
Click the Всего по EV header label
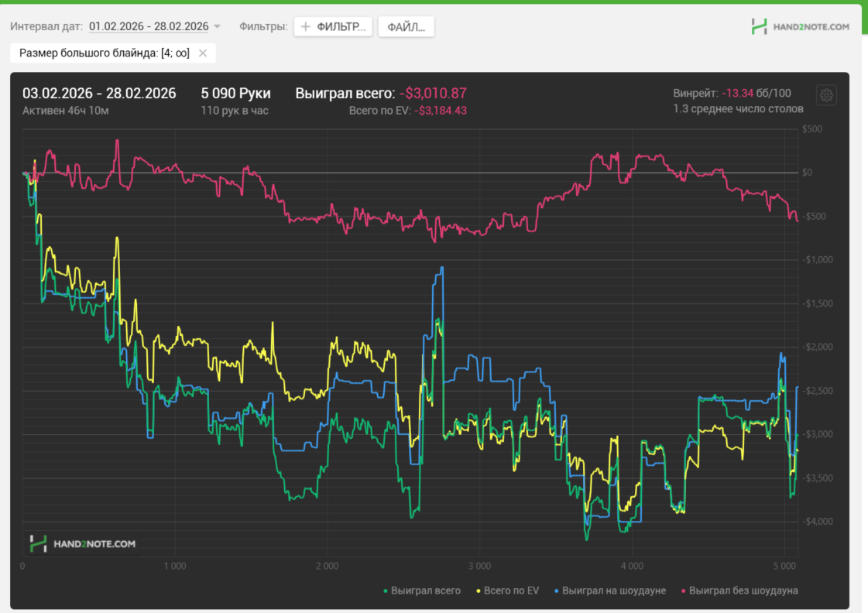click(379, 111)
